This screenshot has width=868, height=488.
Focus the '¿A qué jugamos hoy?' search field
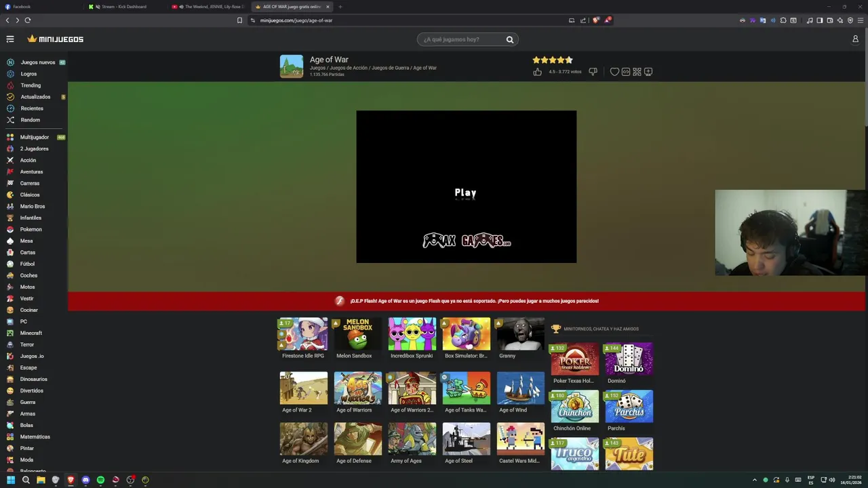coord(468,39)
